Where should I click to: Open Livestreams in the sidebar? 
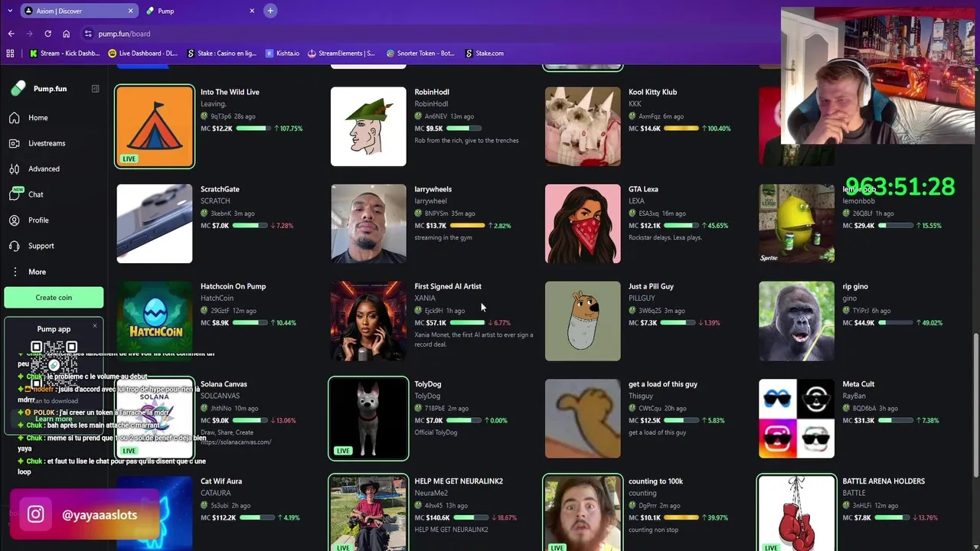pyautogui.click(x=47, y=143)
